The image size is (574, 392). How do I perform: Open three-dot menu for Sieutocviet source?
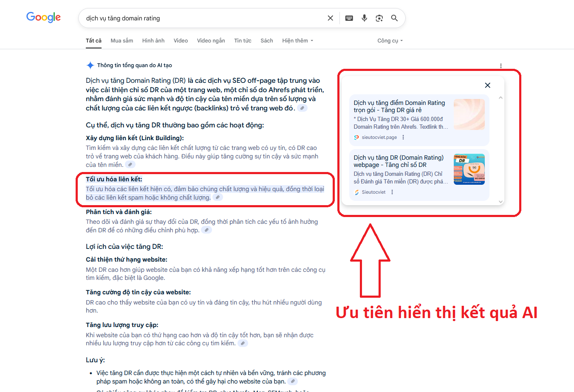(392, 192)
